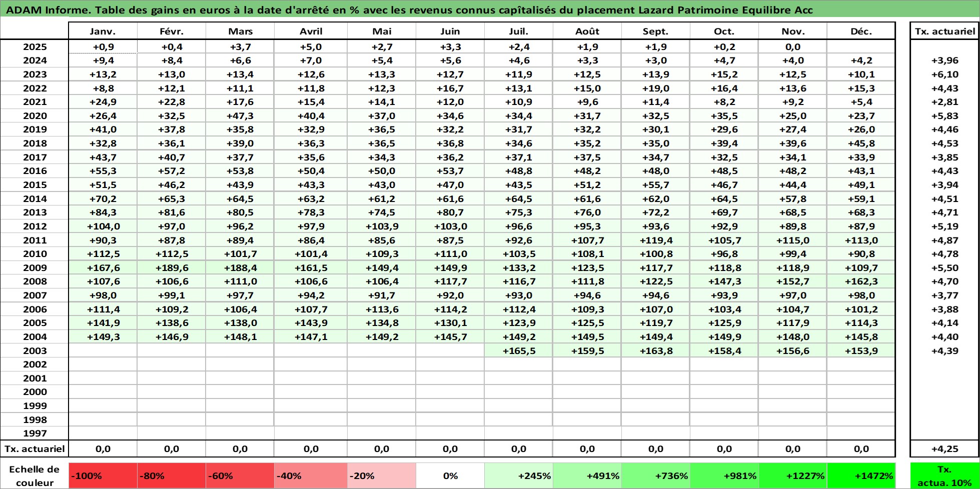Screen dimensions: 980x489
Task: Select the +165,5 cell in Juil. 2003
Action: pos(518,350)
